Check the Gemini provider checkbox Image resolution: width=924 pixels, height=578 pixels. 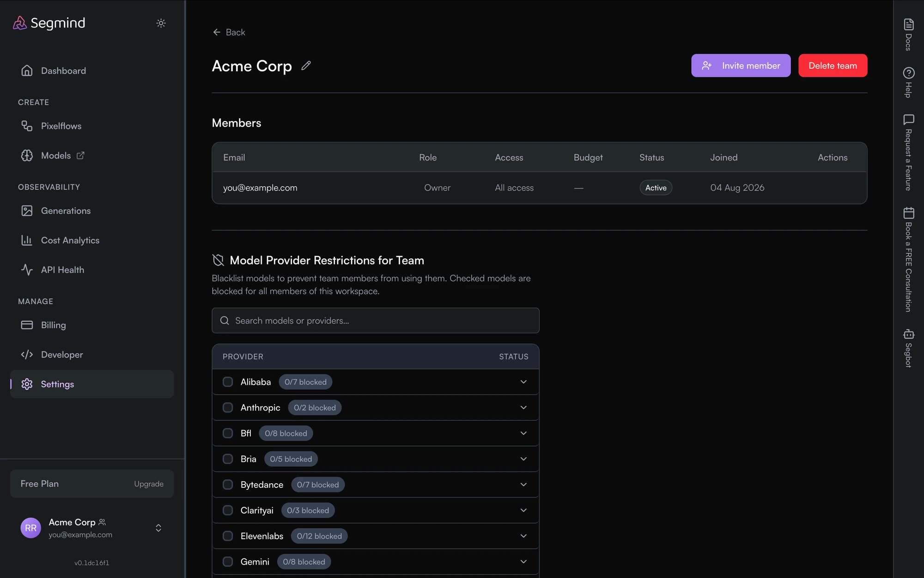[x=228, y=562]
